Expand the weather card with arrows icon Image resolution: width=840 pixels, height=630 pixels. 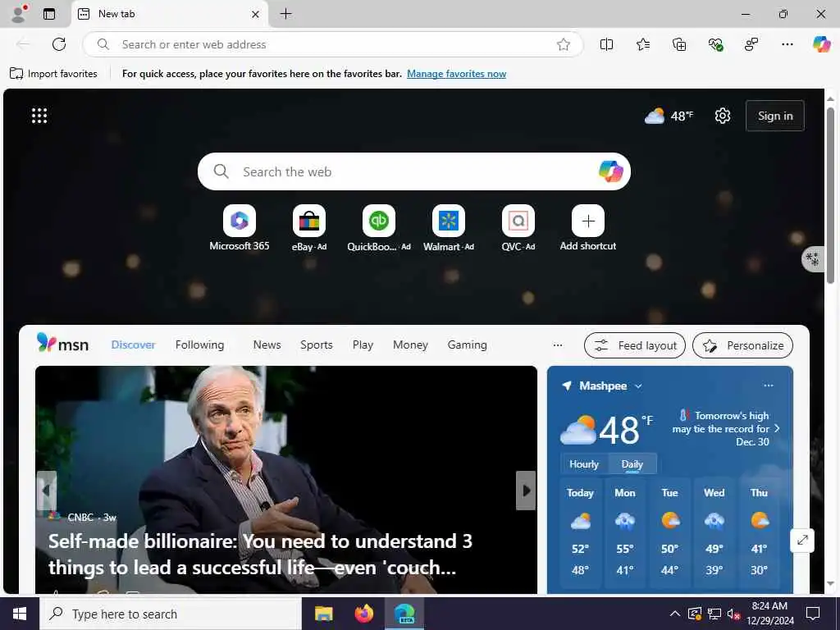(x=802, y=540)
